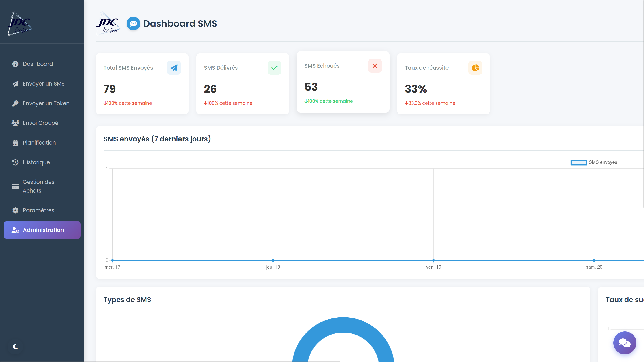Image resolution: width=644 pixels, height=362 pixels.
Task: Click the Total SMS Envoyés card label
Action: 128,68
